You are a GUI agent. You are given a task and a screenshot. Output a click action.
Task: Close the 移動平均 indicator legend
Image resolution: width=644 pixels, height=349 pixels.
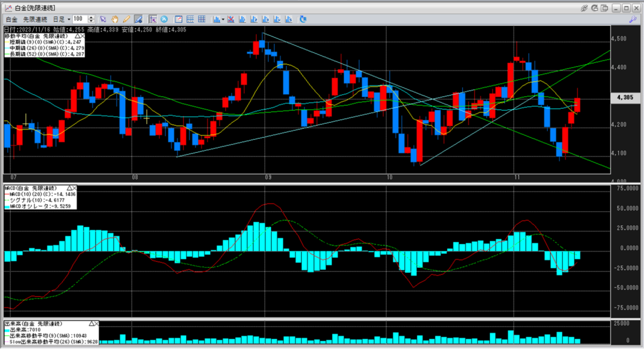coord(82,36)
